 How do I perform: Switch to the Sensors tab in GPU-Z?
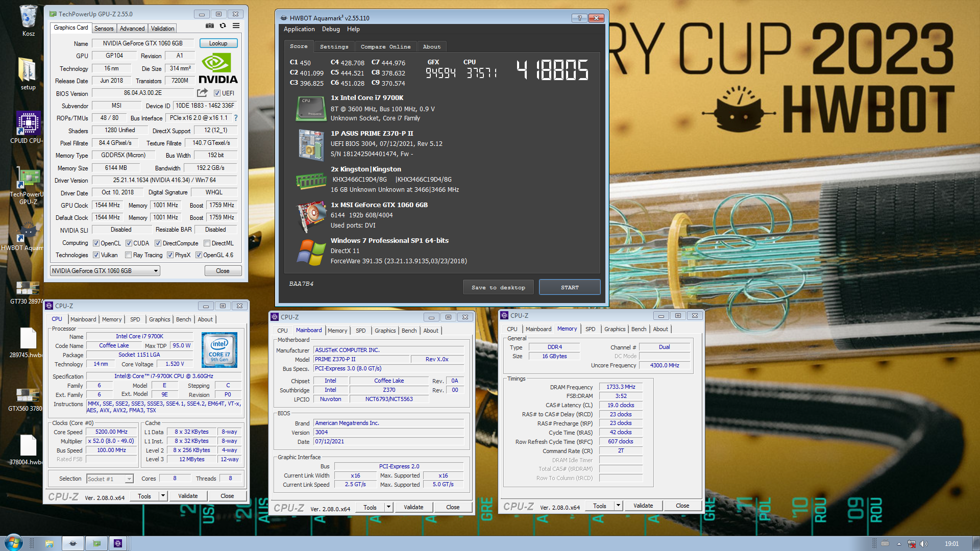pyautogui.click(x=104, y=29)
